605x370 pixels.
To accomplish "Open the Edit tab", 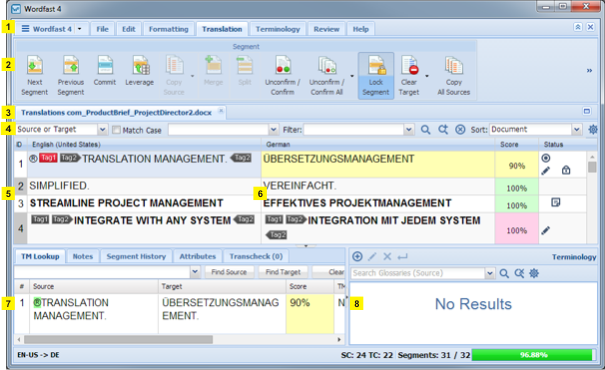I will click(128, 29).
